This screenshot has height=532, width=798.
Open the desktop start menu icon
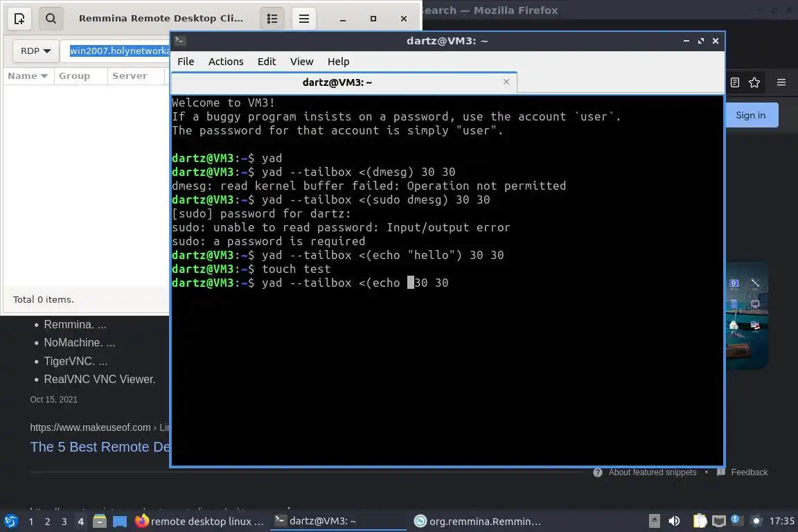point(10,522)
